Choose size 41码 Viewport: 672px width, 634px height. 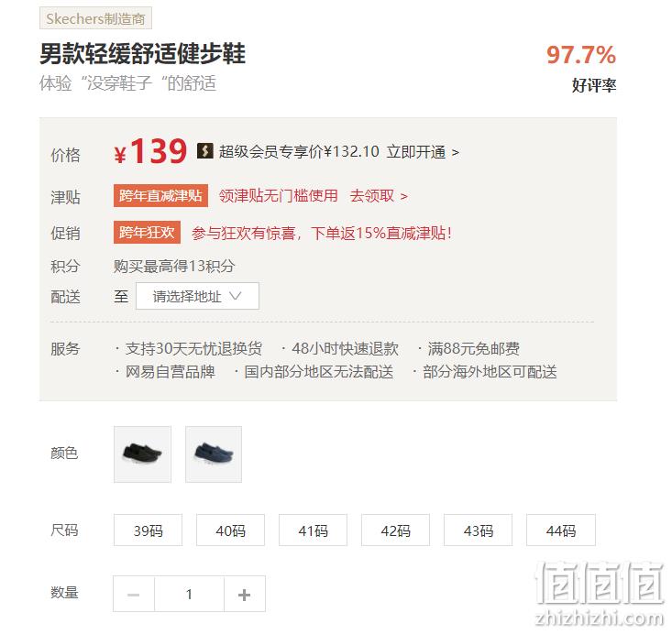click(313, 530)
